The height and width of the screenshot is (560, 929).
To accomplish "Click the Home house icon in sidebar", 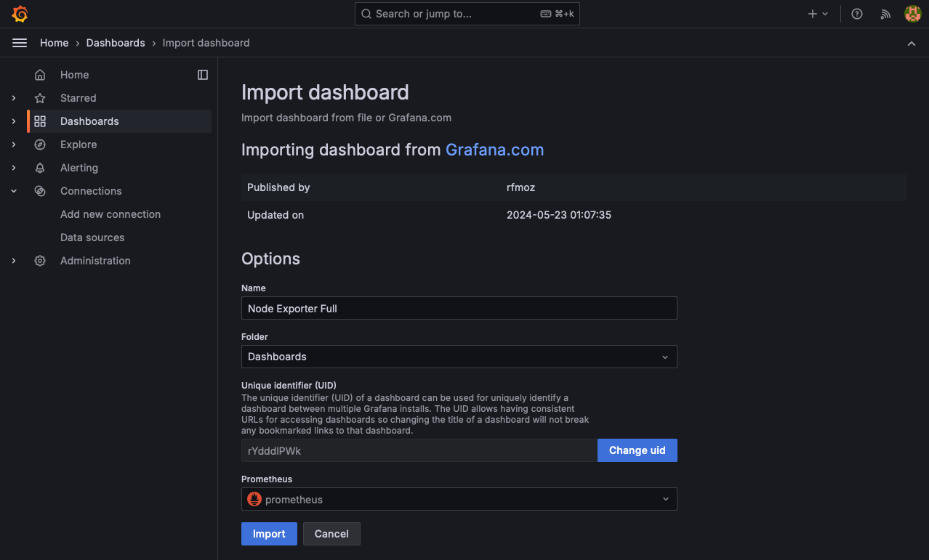I will pyautogui.click(x=40, y=75).
